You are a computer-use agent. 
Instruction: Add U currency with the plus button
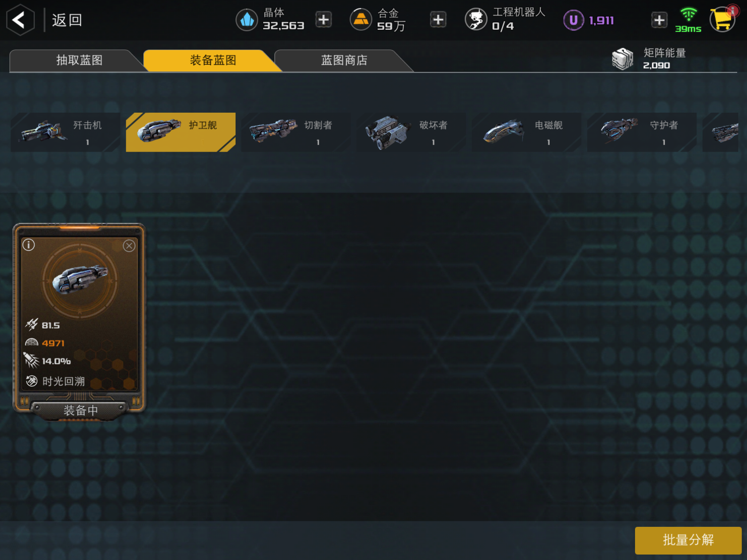pos(659,20)
